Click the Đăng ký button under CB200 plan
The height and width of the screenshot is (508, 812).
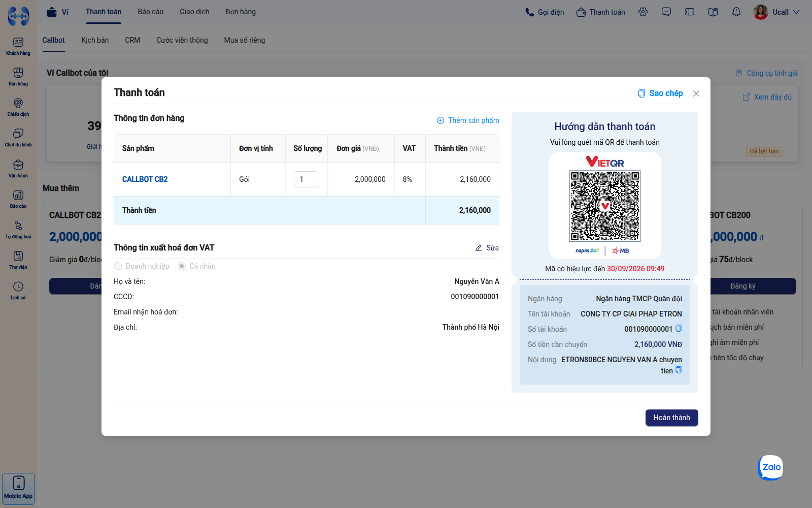click(x=743, y=286)
